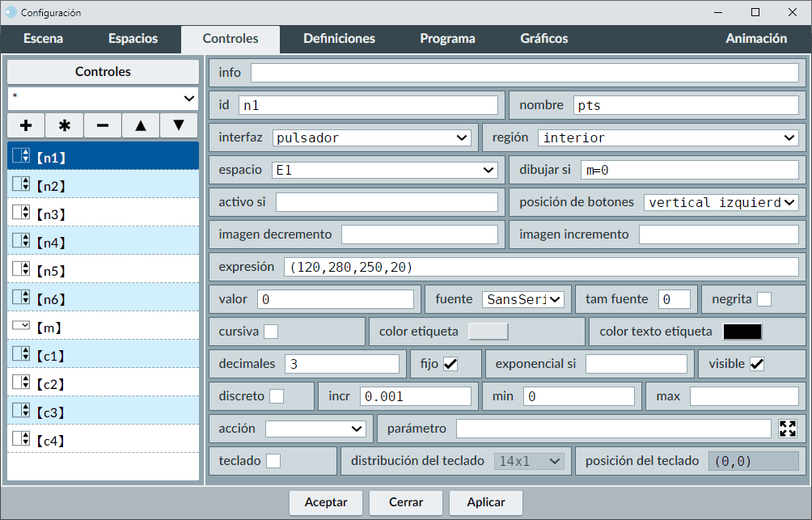Duplicate control using the asterisk button
The image size is (812, 520).
[x=65, y=125]
